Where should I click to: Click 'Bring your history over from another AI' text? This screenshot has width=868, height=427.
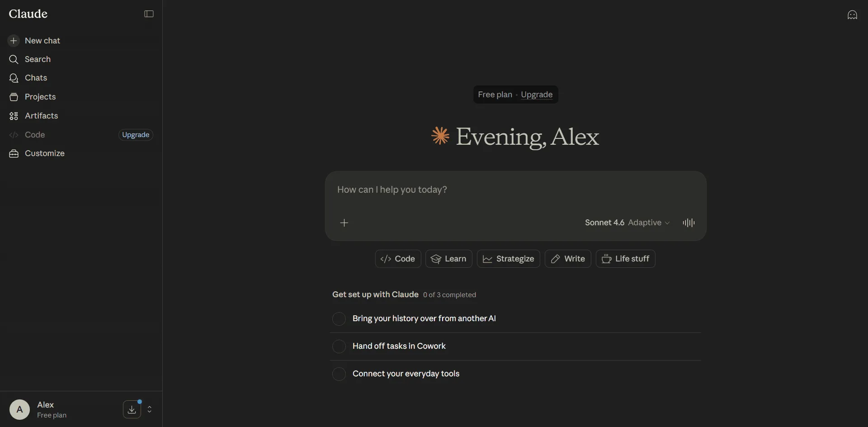[x=424, y=318]
